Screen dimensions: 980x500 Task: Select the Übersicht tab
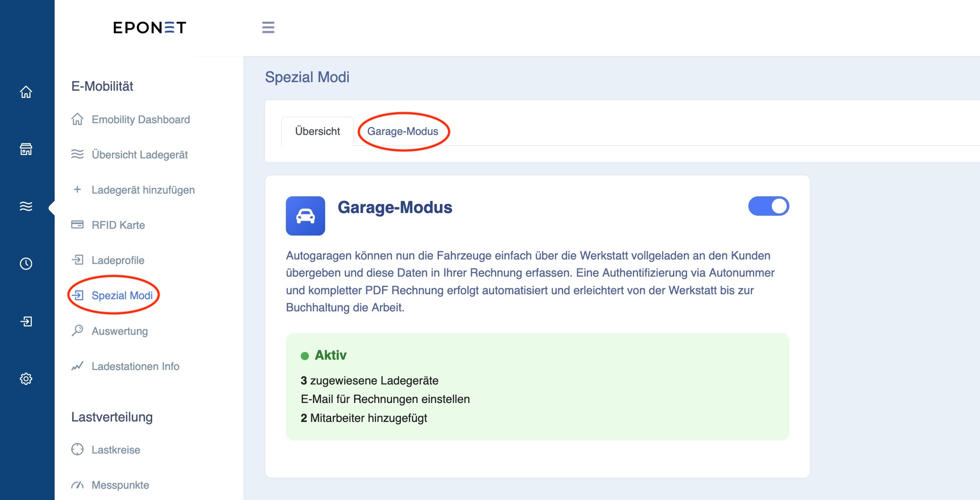coord(317,131)
